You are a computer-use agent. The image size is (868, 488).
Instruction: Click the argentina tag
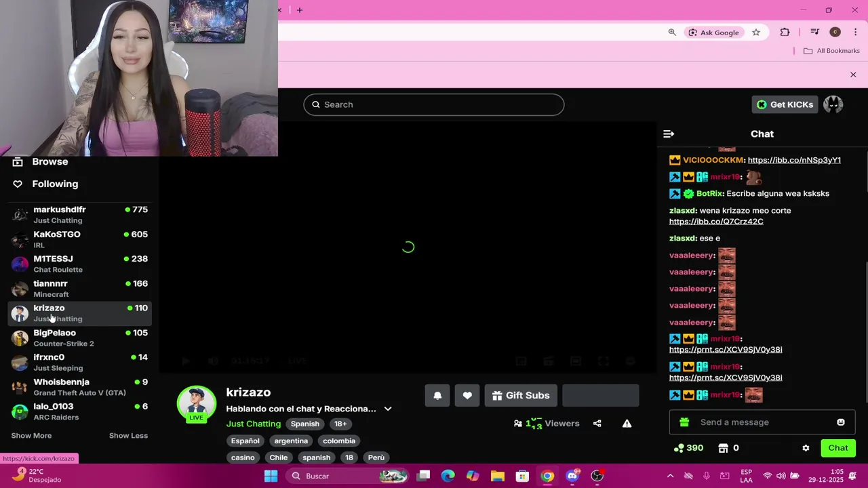pyautogui.click(x=291, y=441)
